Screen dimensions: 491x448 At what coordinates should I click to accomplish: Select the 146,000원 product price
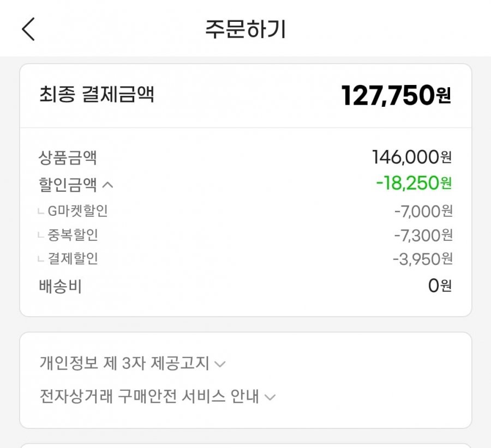tap(412, 157)
